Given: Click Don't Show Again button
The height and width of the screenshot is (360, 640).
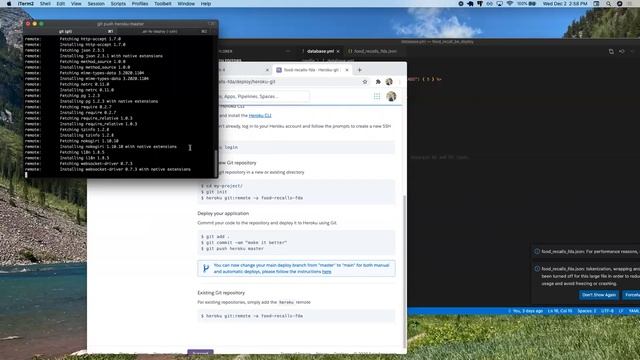Looking at the screenshot, I should 599,295.
